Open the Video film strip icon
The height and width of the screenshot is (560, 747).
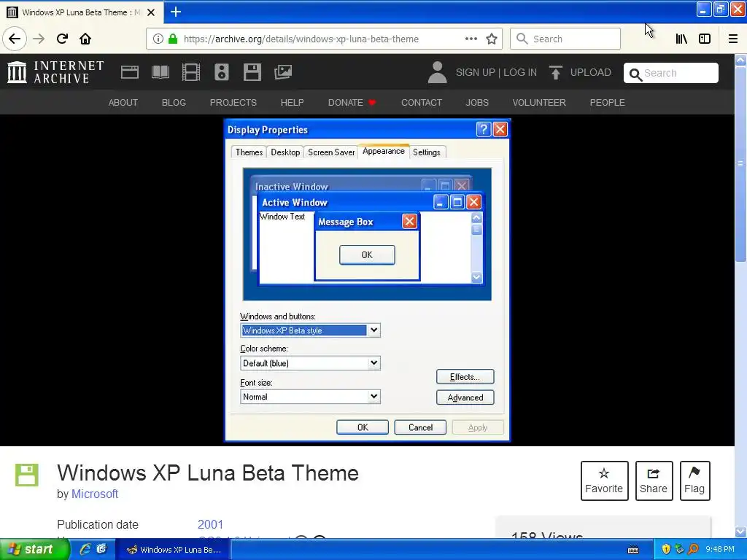click(191, 72)
